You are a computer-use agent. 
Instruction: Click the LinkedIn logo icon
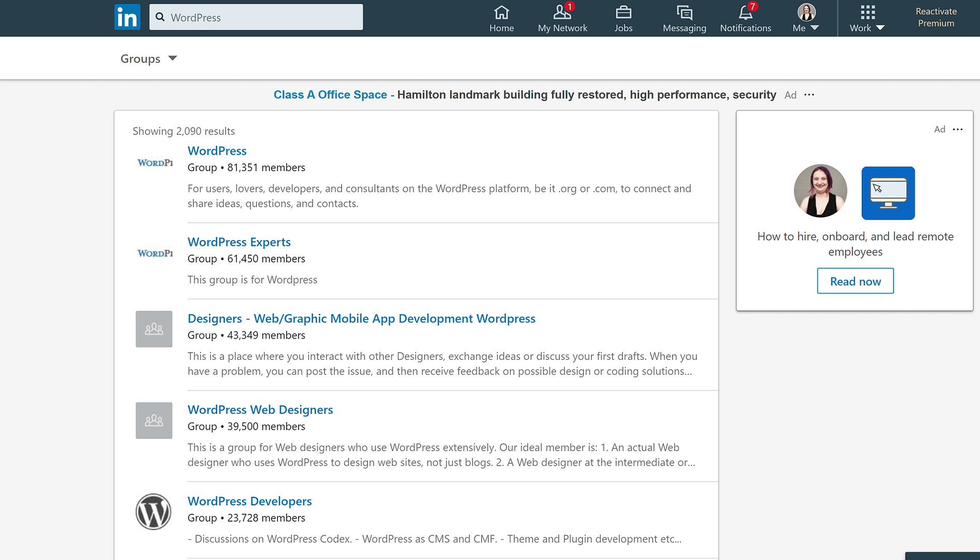point(127,17)
